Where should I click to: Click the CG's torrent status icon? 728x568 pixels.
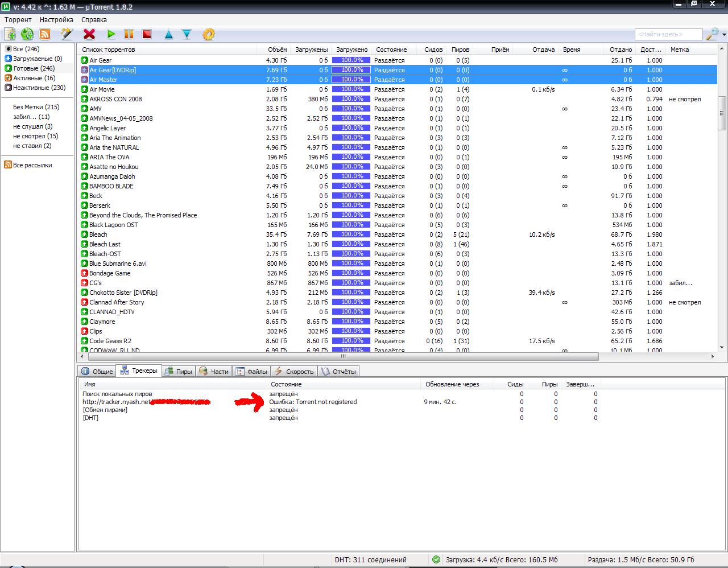[84, 283]
